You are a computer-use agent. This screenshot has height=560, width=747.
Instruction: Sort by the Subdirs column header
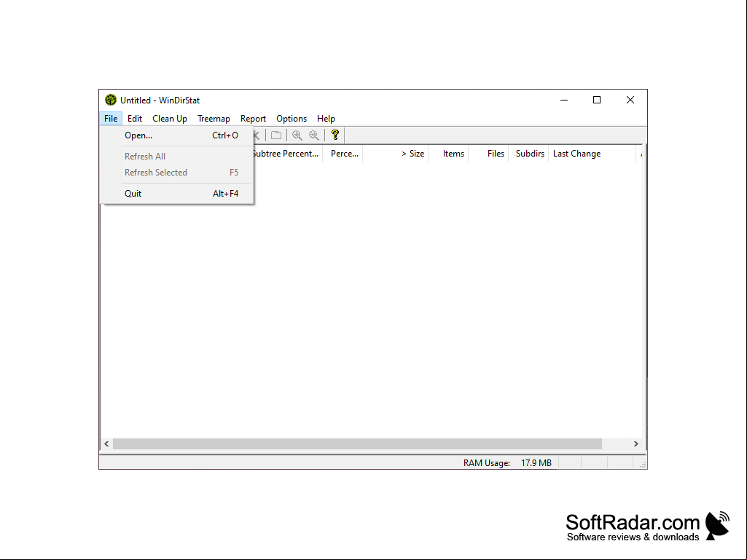point(529,154)
